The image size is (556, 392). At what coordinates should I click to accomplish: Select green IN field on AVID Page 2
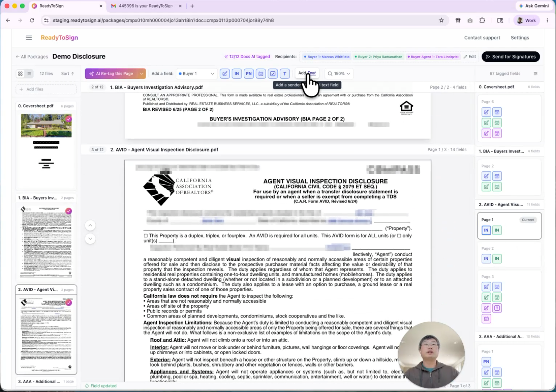497,258
